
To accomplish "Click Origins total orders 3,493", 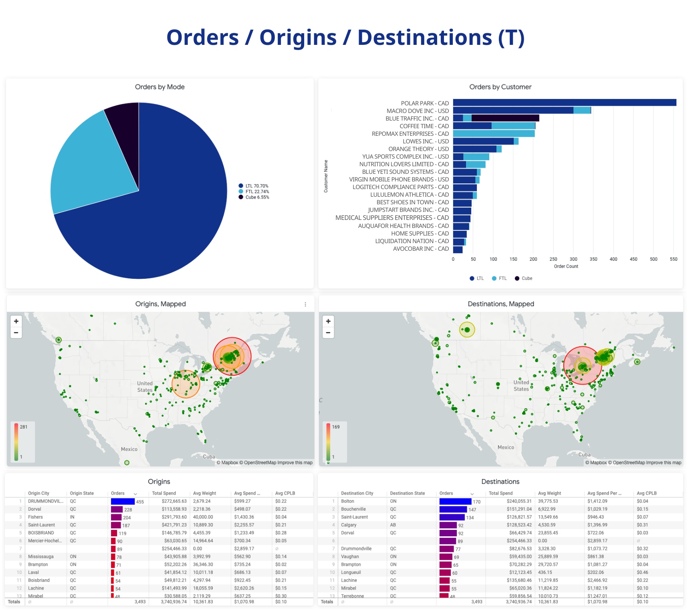I will (x=140, y=602).
